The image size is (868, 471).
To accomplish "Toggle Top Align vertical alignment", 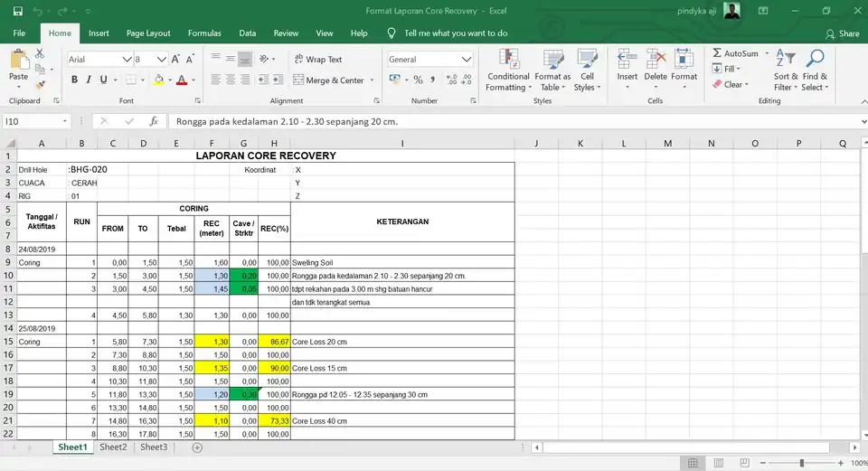I will click(216, 59).
